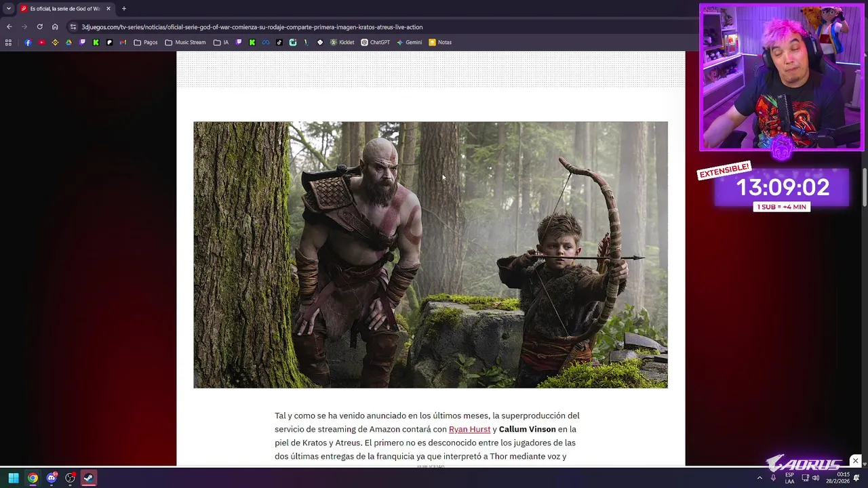
Task: Open the Twitch bookmark right of IA folder
Action: coord(239,42)
